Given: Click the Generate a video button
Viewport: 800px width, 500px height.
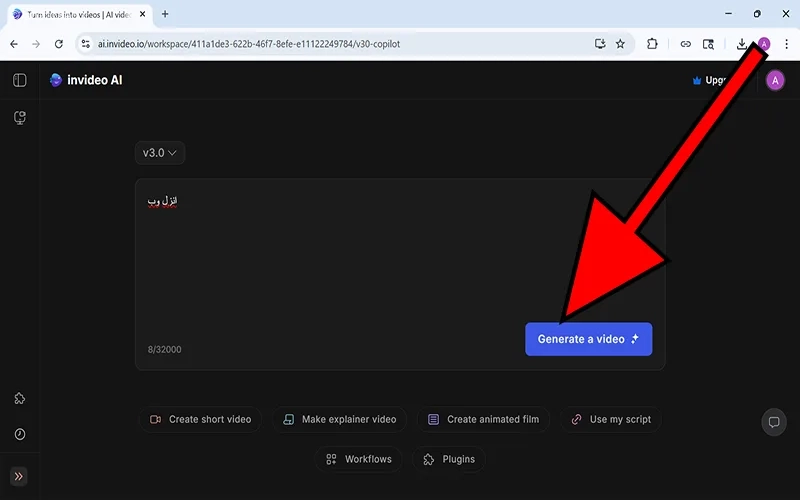Looking at the screenshot, I should (x=588, y=339).
